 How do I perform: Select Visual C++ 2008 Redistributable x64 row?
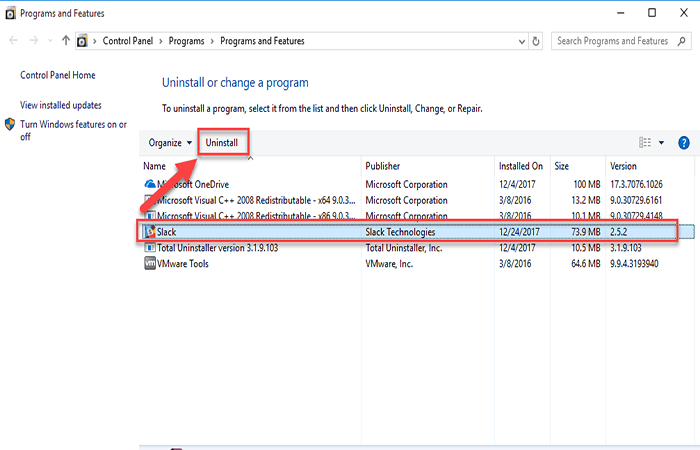(417, 200)
